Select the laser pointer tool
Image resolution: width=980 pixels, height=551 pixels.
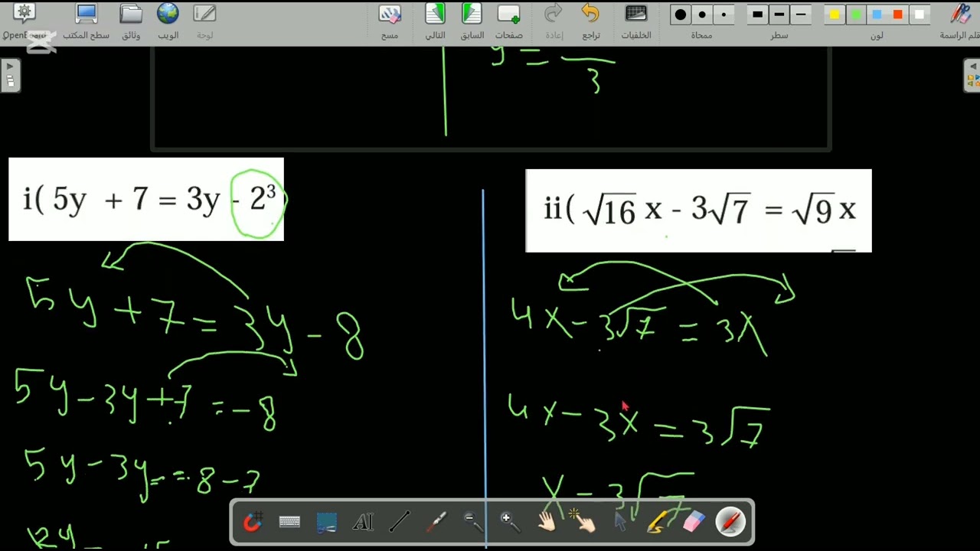pos(436,522)
